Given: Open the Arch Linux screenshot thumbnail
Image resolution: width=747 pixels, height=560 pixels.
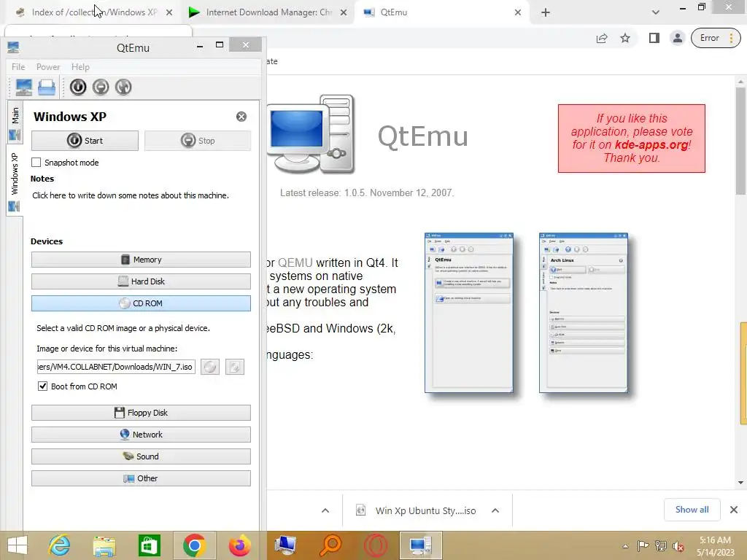Looking at the screenshot, I should (584, 313).
